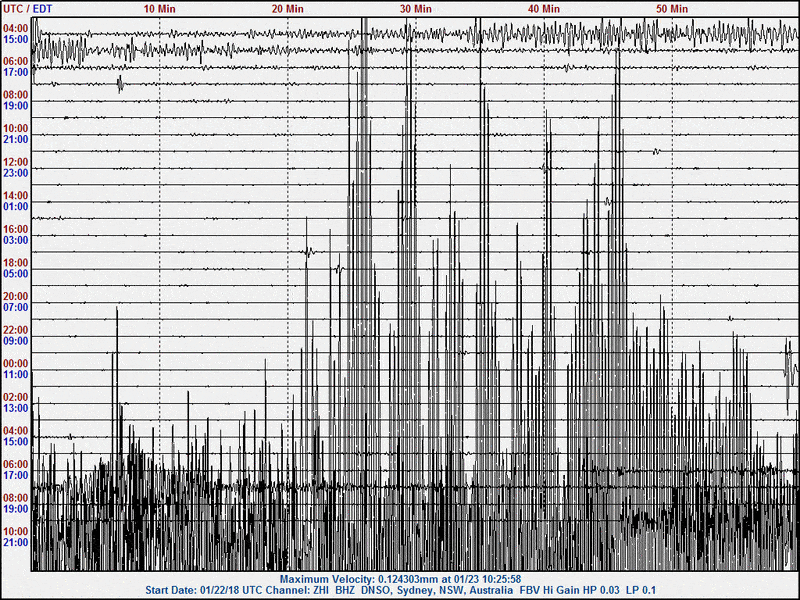Select the 07:00 EDT row label

pos(16,308)
